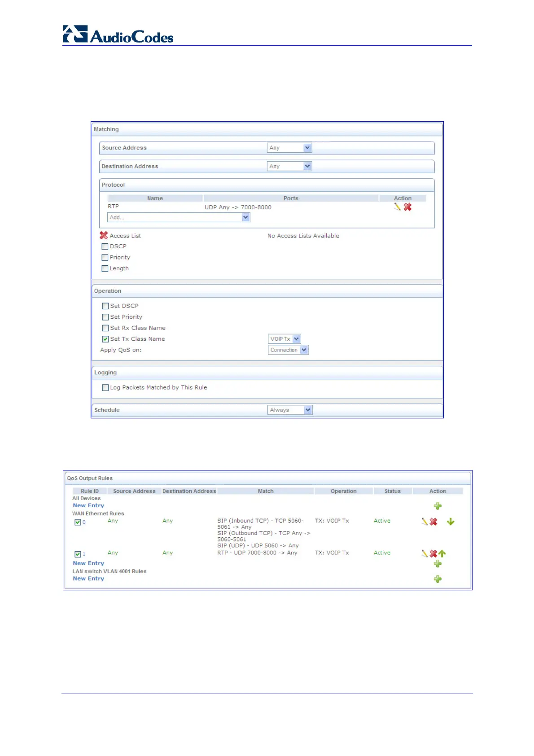Click the pencil edit icon for RTP protocol

pyautogui.click(x=397, y=207)
